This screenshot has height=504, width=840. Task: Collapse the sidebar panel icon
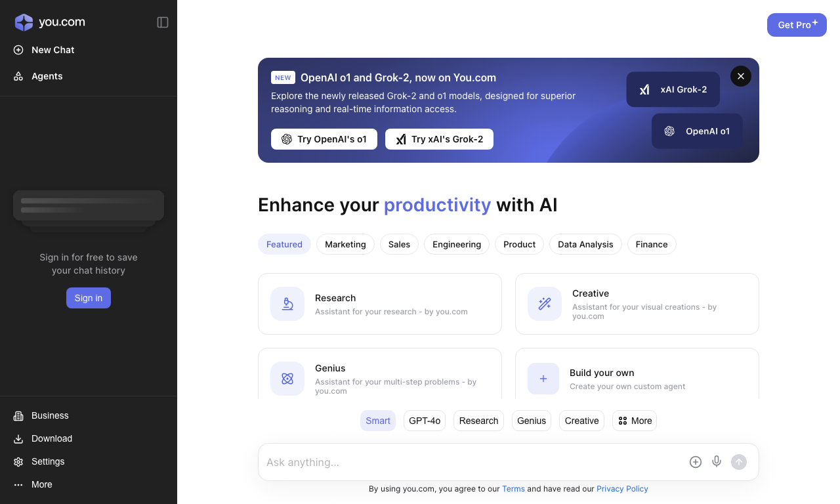pyautogui.click(x=163, y=22)
